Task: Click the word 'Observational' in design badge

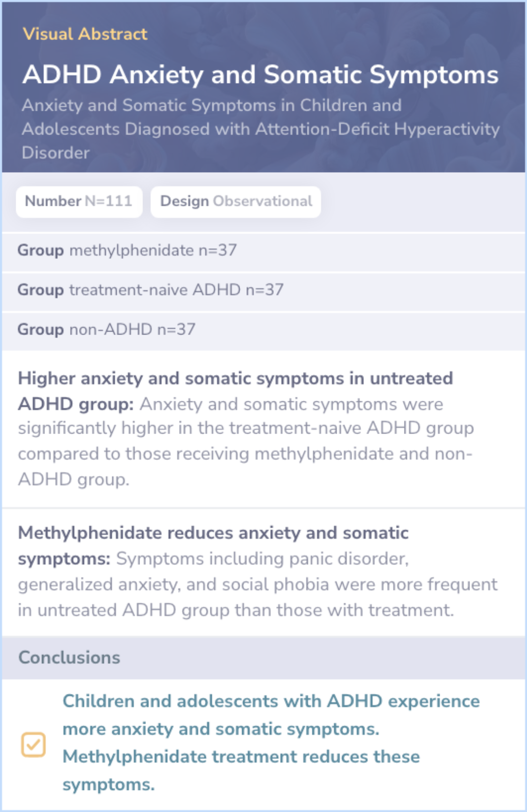Action: pos(263,201)
